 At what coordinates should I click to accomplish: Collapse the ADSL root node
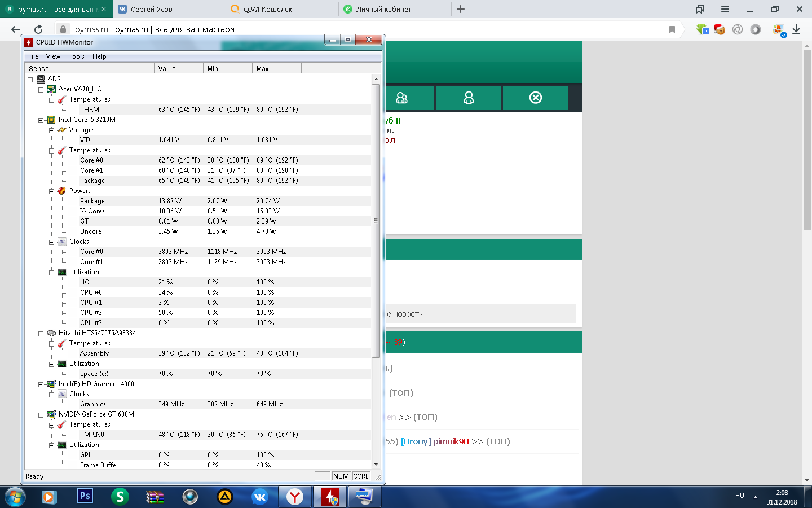click(x=30, y=80)
